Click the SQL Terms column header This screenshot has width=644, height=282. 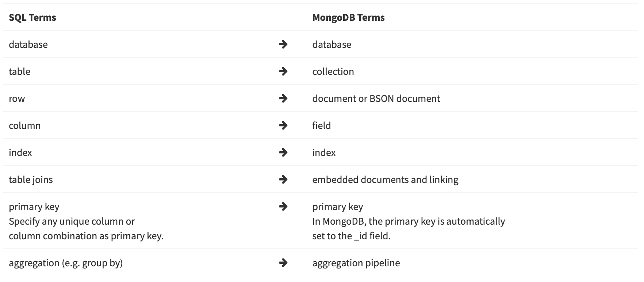[32, 18]
